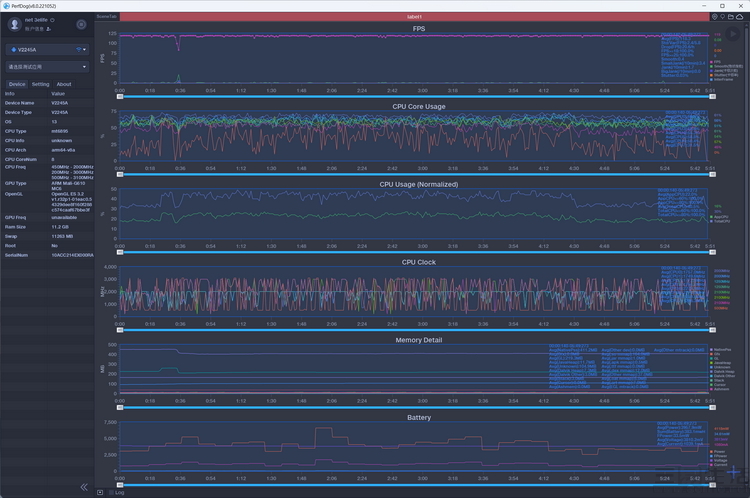Select the Device Name row
The width and height of the screenshot is (750, 498).
(48, 103)
